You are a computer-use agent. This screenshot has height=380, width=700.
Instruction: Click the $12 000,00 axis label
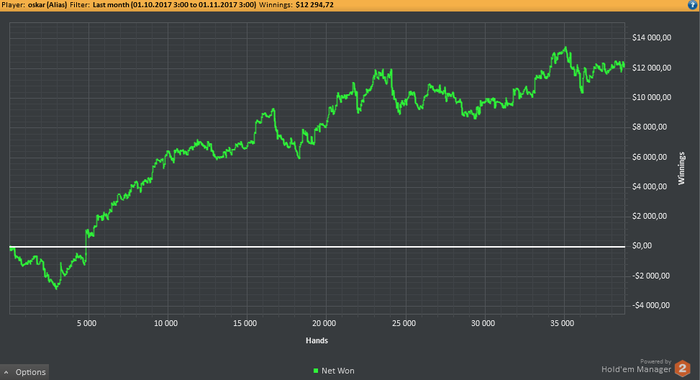[x=651, y=68]
